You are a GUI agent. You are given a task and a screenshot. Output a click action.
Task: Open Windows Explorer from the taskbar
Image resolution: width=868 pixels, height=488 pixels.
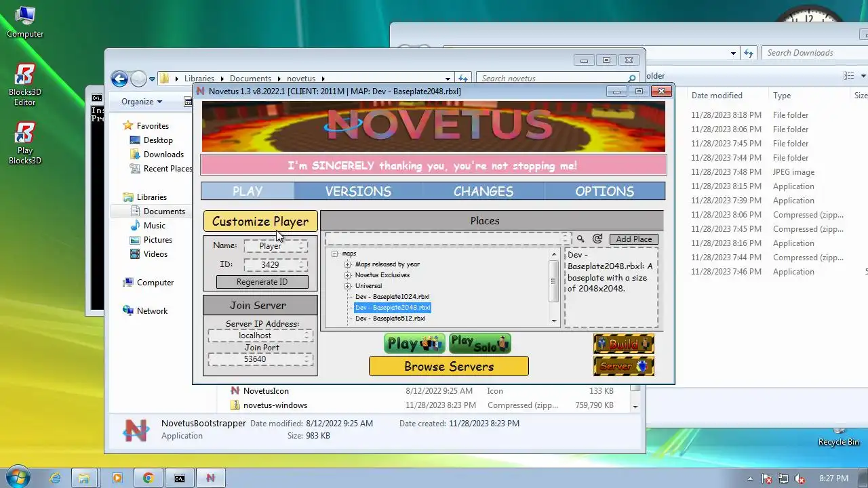pyautogui.click(x=84, y=478)
